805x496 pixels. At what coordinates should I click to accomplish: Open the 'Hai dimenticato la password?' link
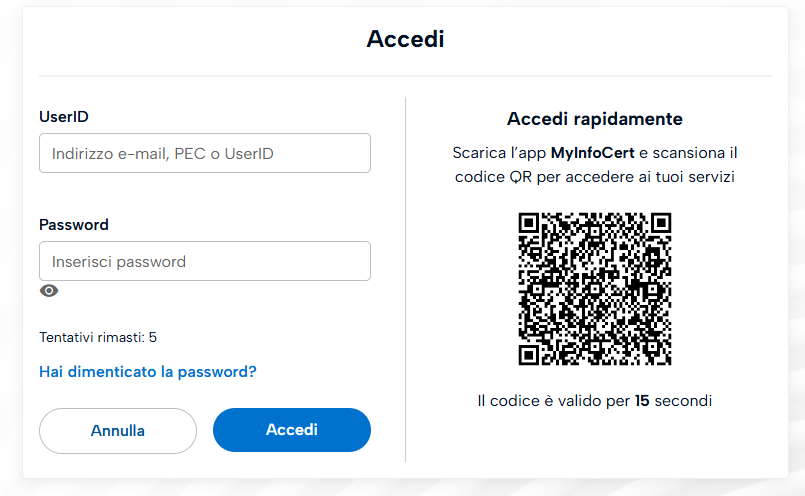click(148, 371)
